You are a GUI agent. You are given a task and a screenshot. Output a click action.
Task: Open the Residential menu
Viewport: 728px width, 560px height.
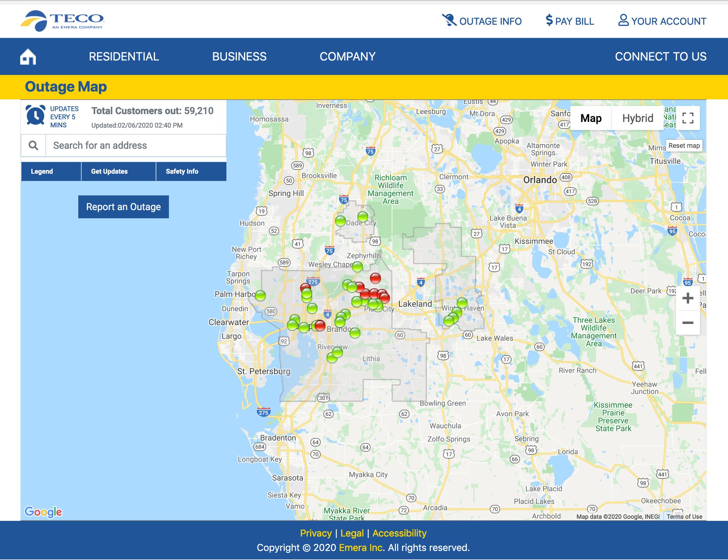click(x=124, y=57)
